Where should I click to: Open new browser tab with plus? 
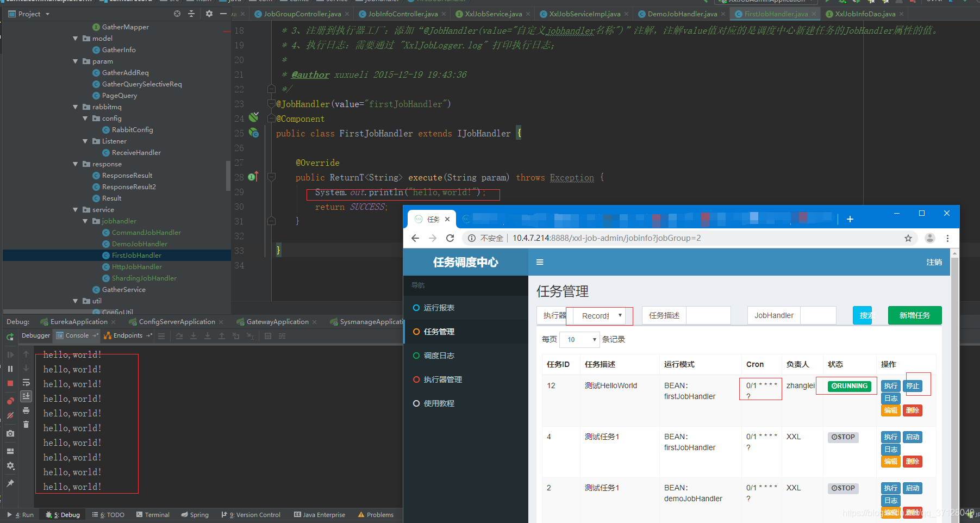point(850,219)
